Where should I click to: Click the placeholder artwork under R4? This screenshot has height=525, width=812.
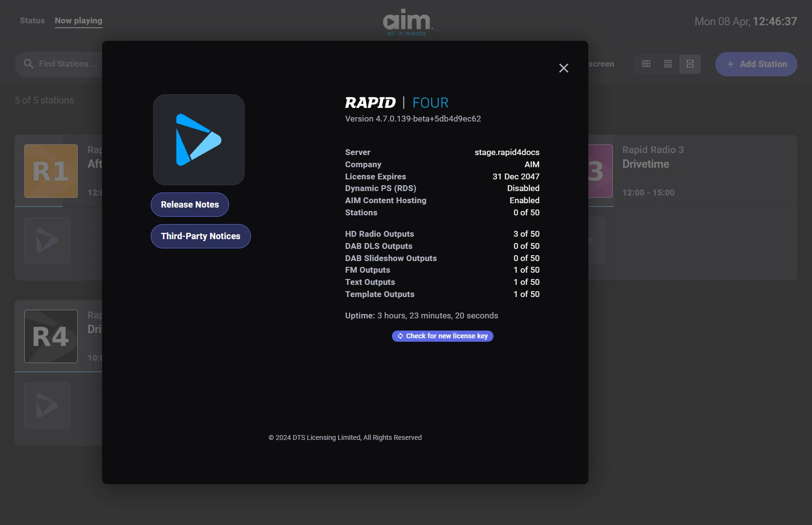click(x=47, y=405)
